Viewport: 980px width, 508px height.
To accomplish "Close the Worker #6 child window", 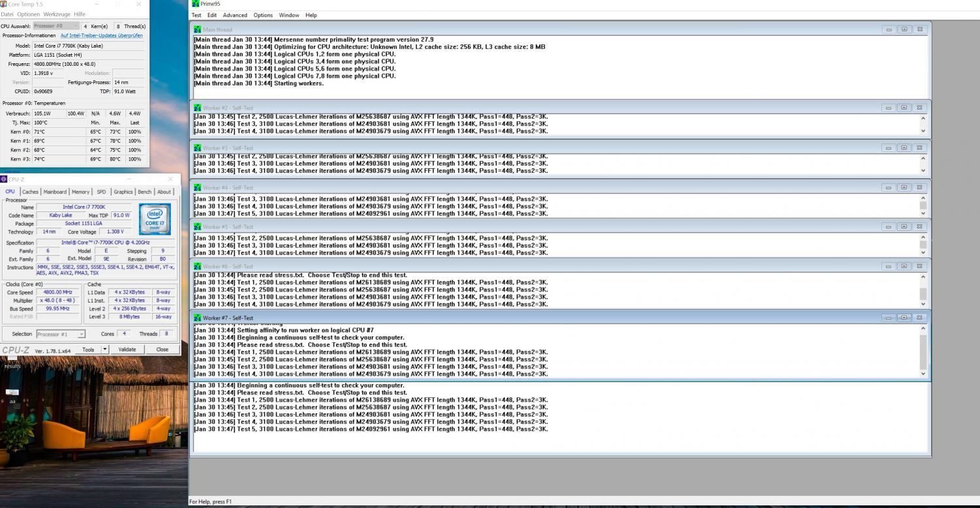I will coord(919,267).
